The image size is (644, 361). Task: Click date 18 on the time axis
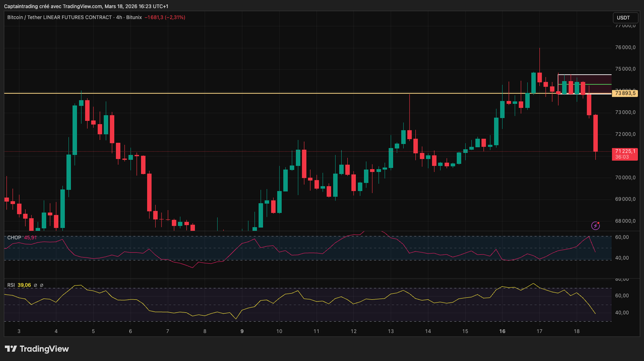click(x=576, y=331)
